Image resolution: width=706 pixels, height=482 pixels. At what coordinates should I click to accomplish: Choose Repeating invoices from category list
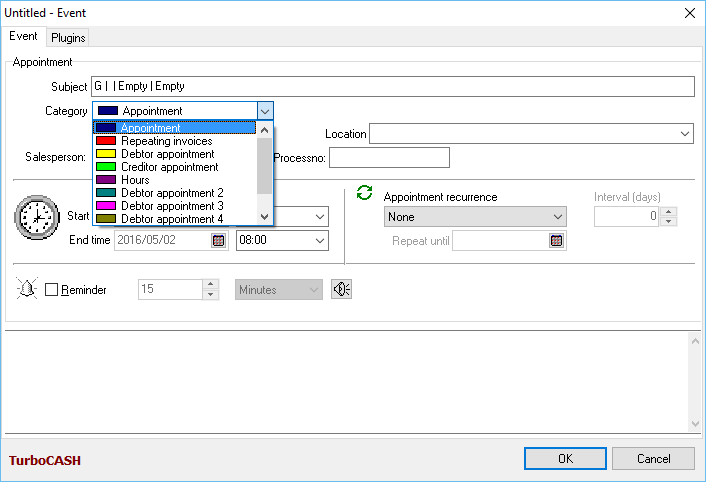pyautogui.click(x=166, y=141)
